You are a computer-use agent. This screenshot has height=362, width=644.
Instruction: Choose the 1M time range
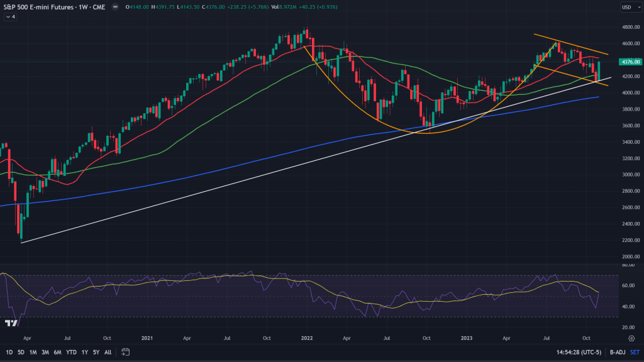point(32,351)
